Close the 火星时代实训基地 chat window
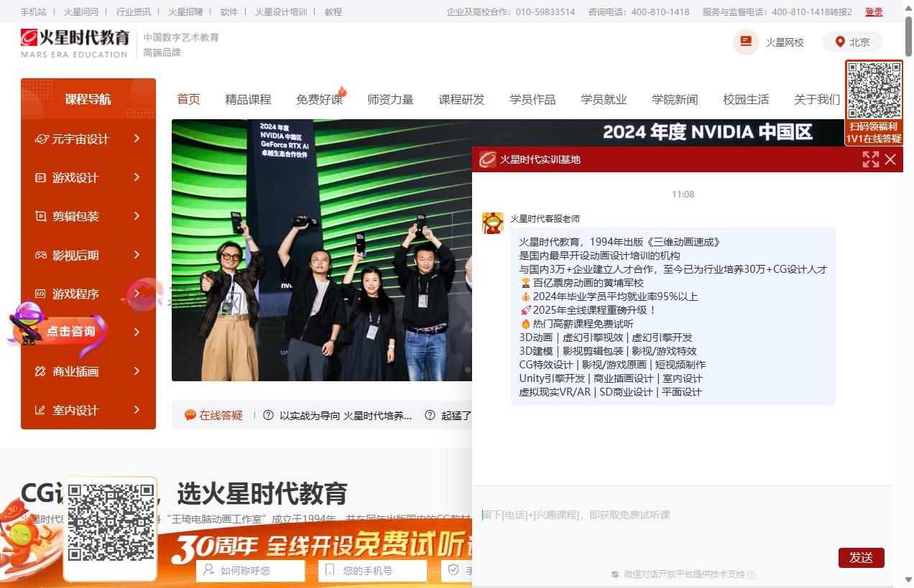Screen dimensions: 914x588 [890, 159]
